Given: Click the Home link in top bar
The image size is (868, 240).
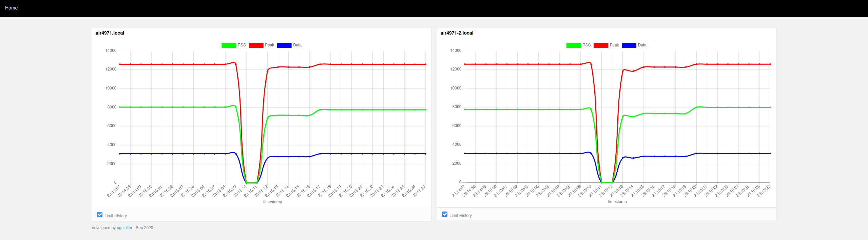Looking at the screenshot, I should (x=11, y=8).
